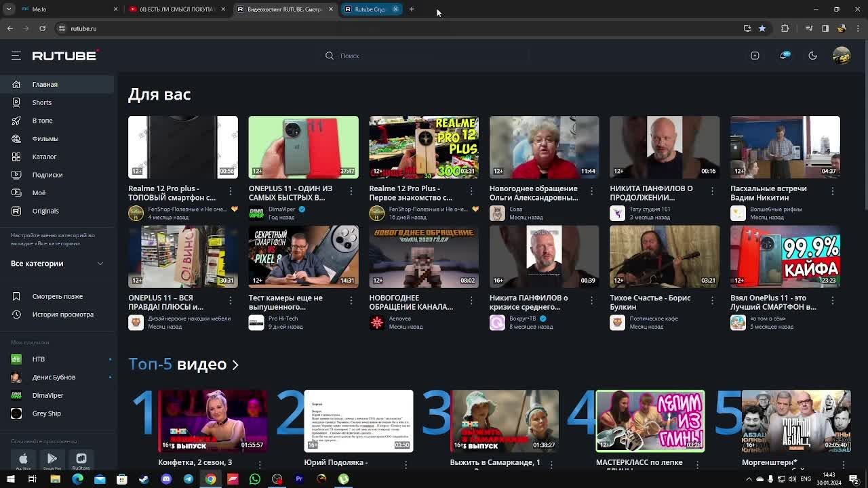Play the REALME 12 PRO PLUS thumbnail video
Image resolution: width=868 pixels, height=488 pixels.
pyautogui.click(x=424, y=147)
